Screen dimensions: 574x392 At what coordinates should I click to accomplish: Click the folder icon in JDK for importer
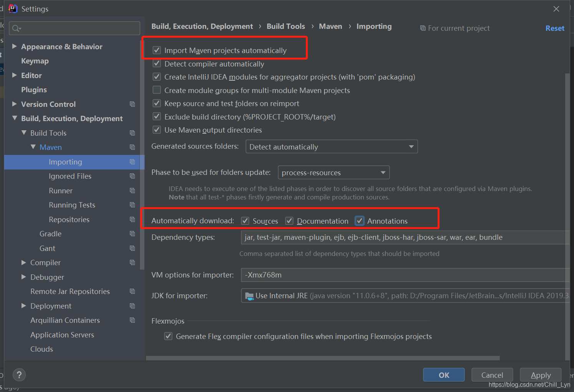click(249, 296)
